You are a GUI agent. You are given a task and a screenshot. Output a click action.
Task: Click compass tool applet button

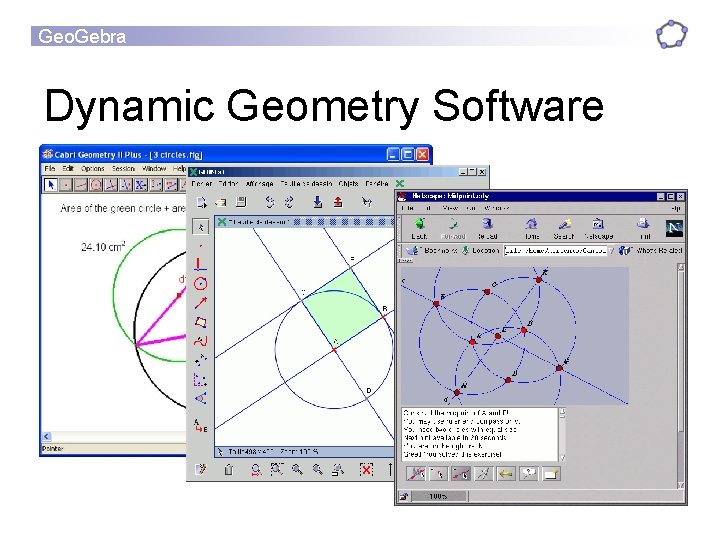click(484, 473)
